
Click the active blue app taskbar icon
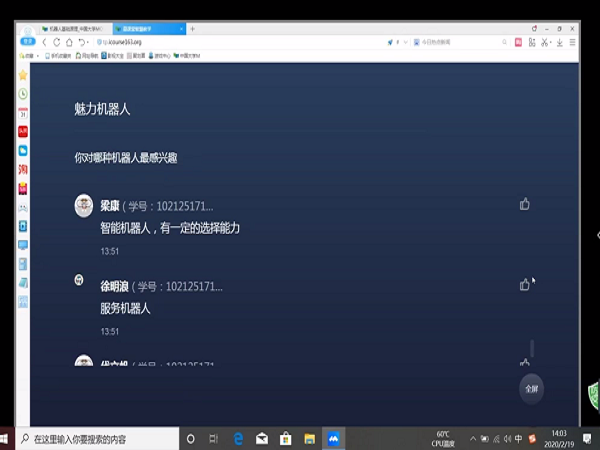(x=333, y=439)
